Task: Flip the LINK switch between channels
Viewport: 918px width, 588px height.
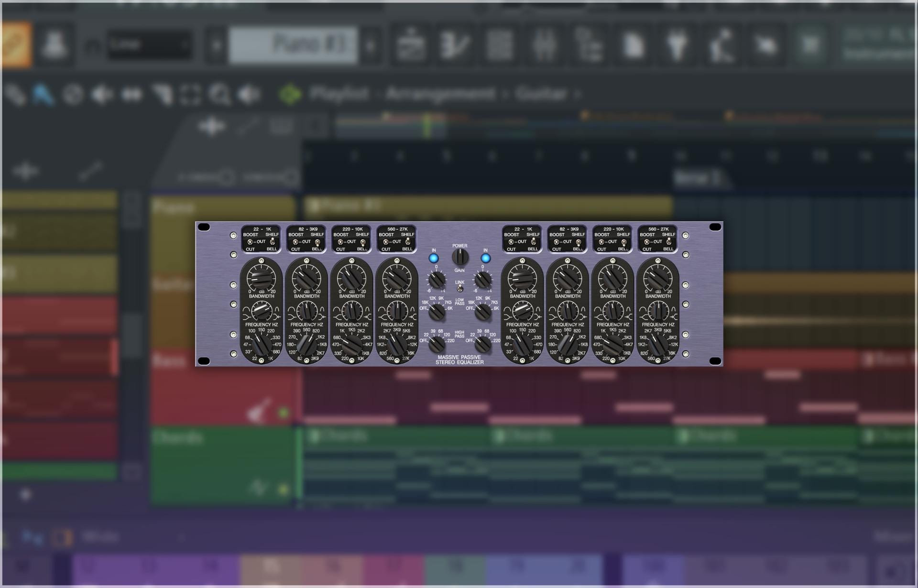Action: click(459, 289)
